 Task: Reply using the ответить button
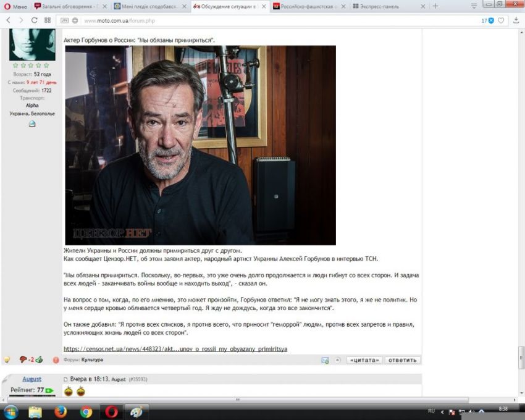pos(403,360)
